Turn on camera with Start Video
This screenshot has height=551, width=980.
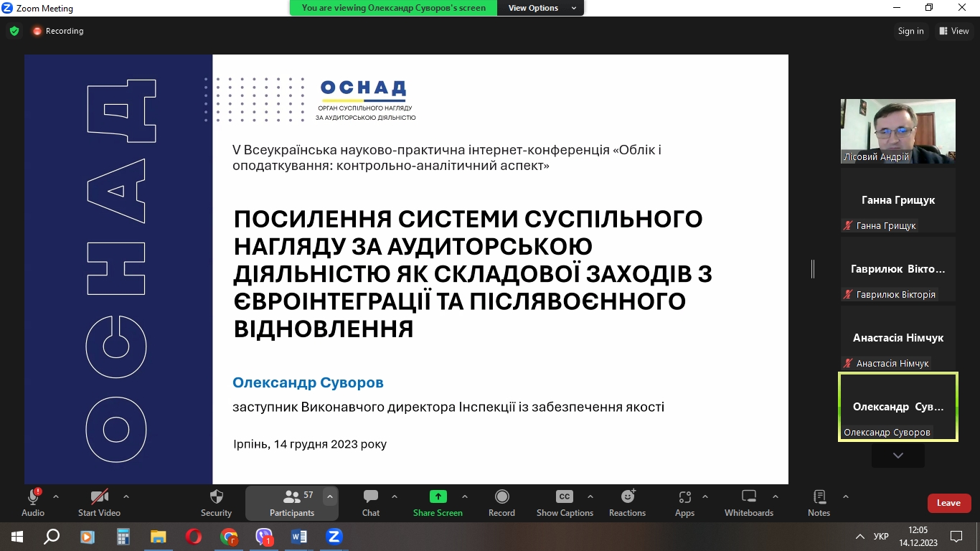[x=99, y=503]
